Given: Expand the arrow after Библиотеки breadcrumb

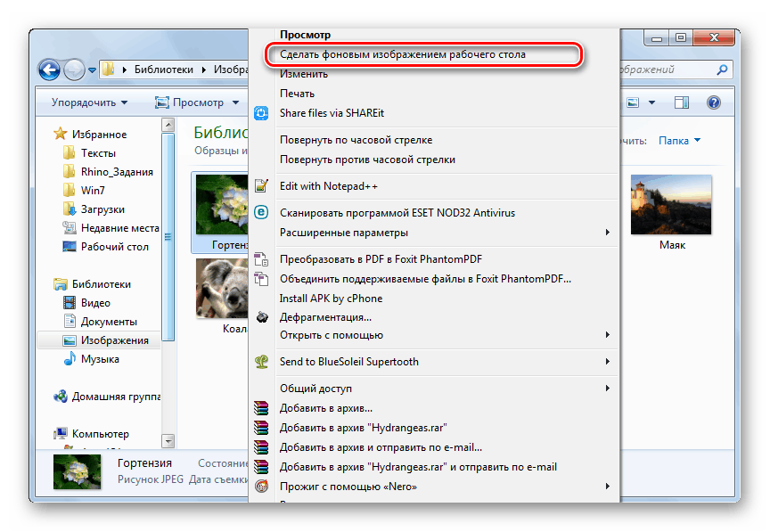Looking at the screenshot, I should click(x=204, y=70).
